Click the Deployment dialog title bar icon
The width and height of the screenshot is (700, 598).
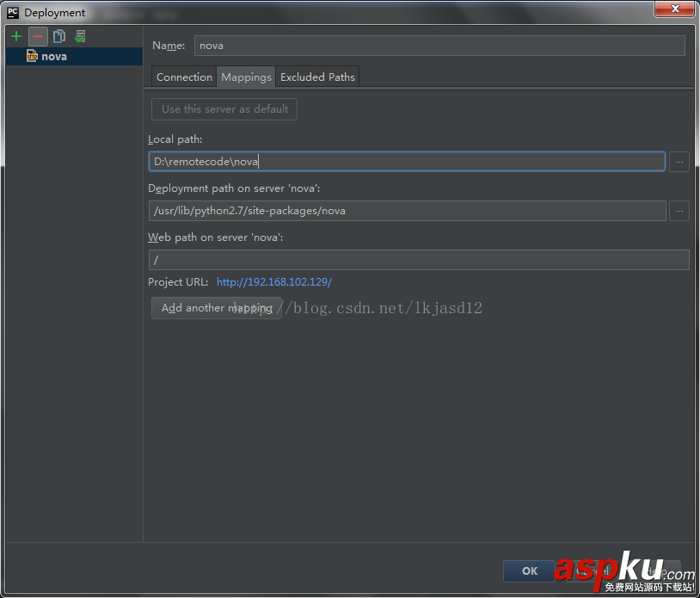click(x=12, y=12)
